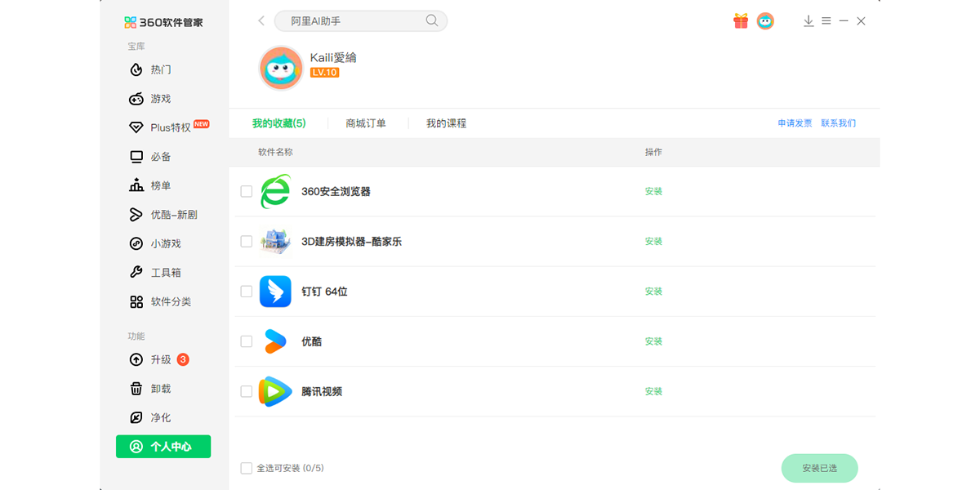Enable the 全选可安装 checkbox

(247, 468)
